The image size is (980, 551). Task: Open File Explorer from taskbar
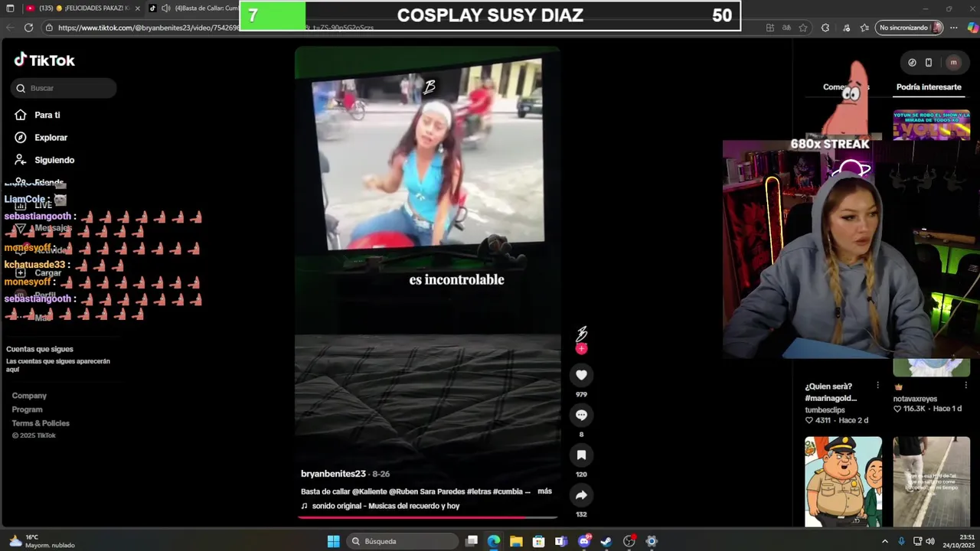click(516, 541)
